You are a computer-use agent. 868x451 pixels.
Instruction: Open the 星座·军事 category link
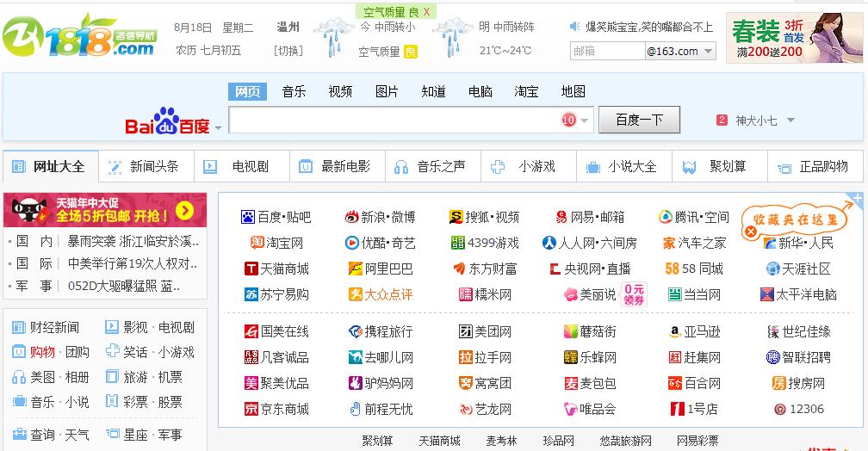(x=152, y=435)
